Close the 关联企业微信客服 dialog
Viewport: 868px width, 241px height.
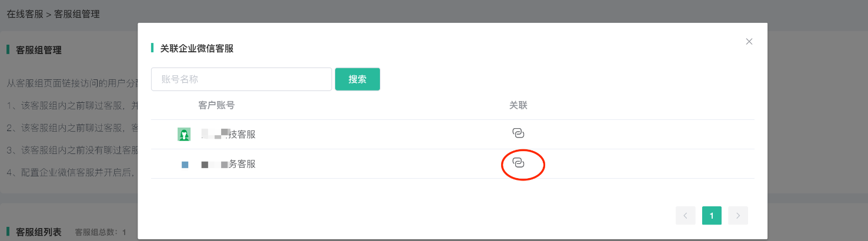pyautogui.click(x=749, y=42)
